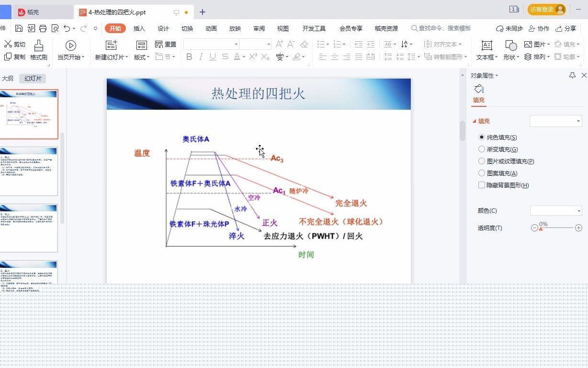Open the font size combo box
Viewport: 588px width, 368px height.
(x=256, y=44)
